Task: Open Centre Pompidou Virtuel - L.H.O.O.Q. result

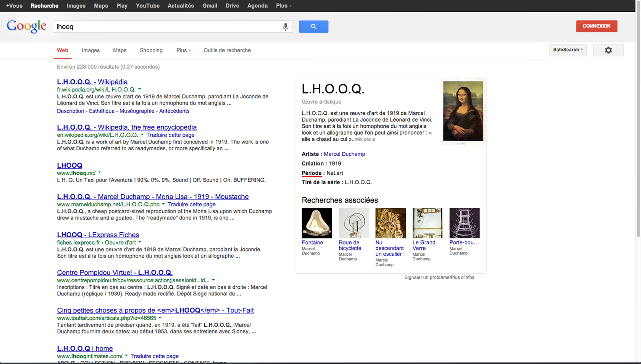Action: 115,272
